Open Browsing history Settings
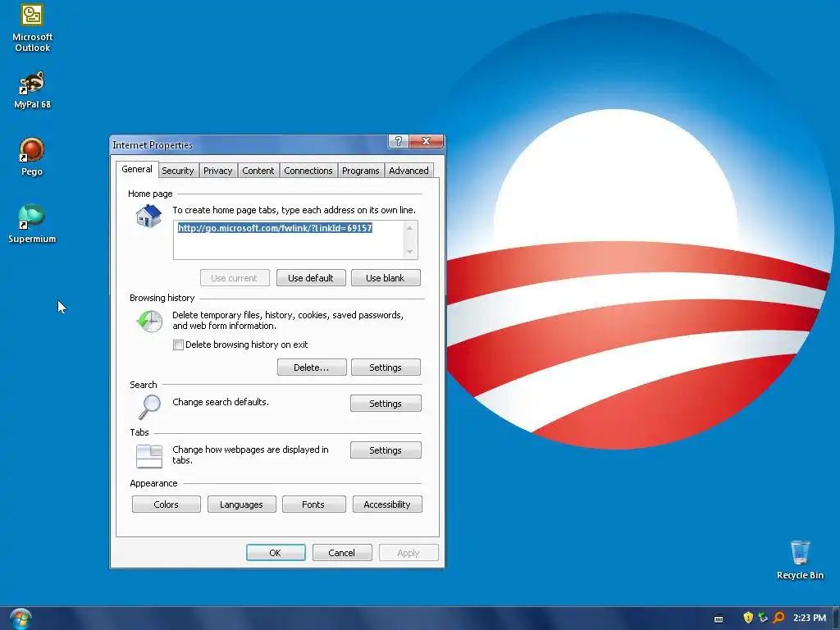 tap(386, 367)
